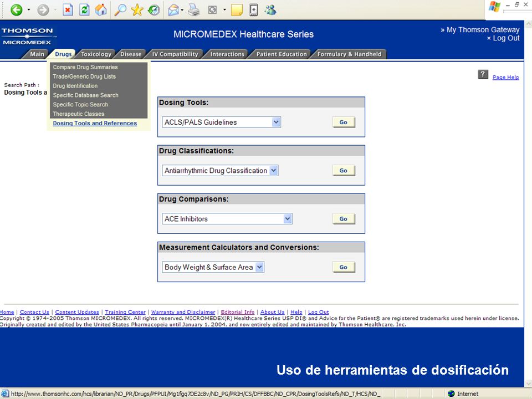Open the Patient Education tab
This screenshot has width=532, height=399.
tap(282, 54)
